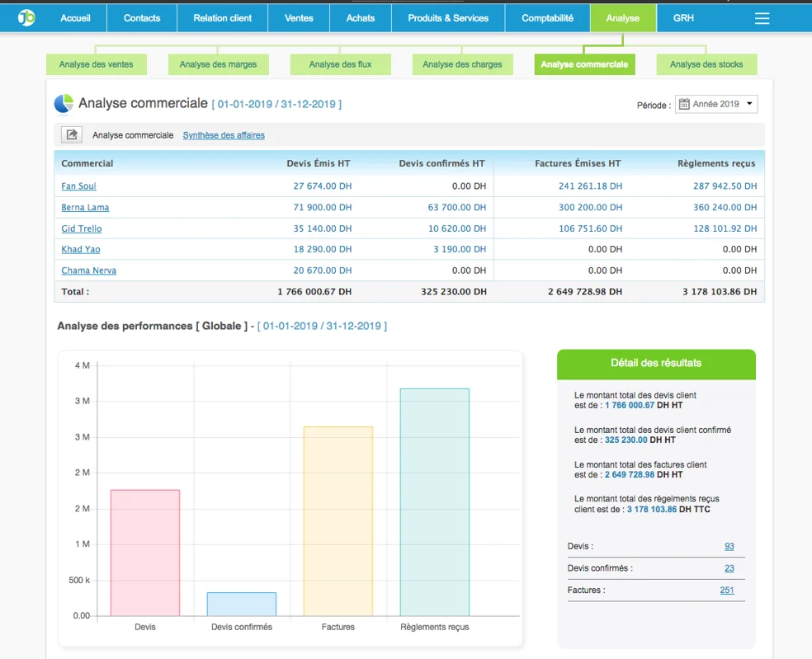The image size is (812, 659).
Task: Open the Synthèse des affaires link
Action: (x=224, y=135)
